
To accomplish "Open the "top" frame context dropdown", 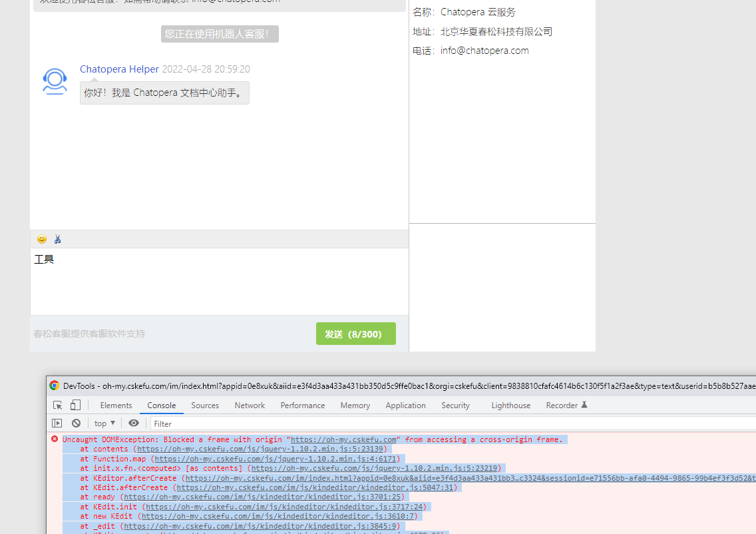I will pyautogui.click(x=104, y=423).
